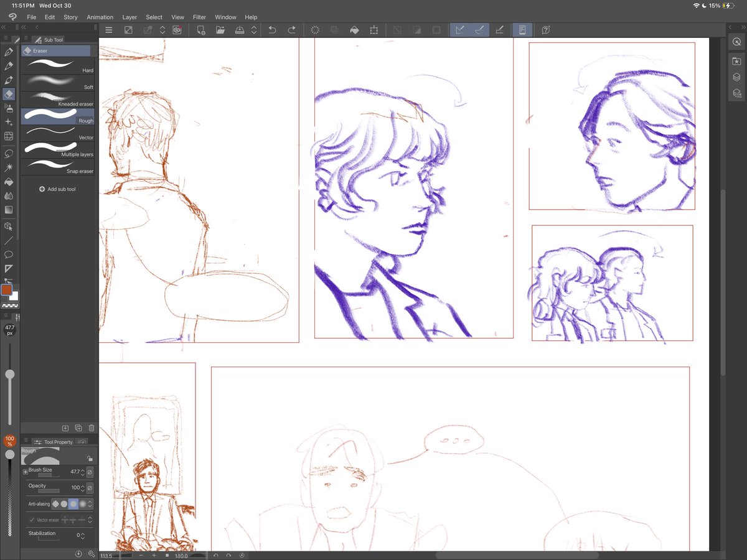The width and height of the screenshot is (747, 560).
Task: Choose the Soft eraser sub tool
Action: [x=58, y=83]
